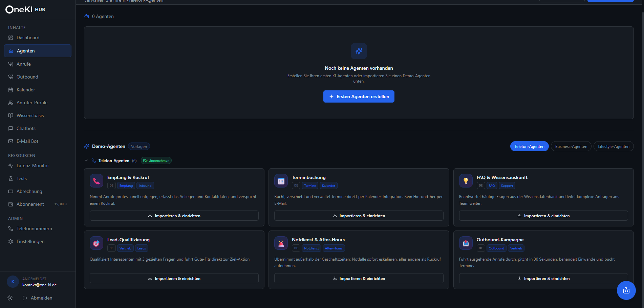Click the agent icon beside 0 Agenten

coord(87,16)
